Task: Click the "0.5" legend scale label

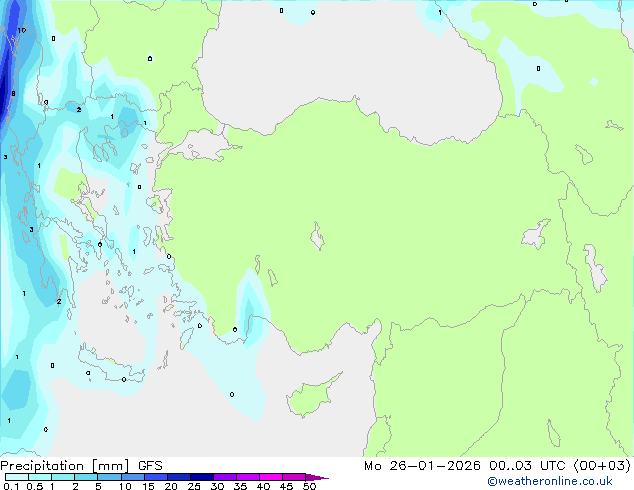Action: (x=34, y=486)
